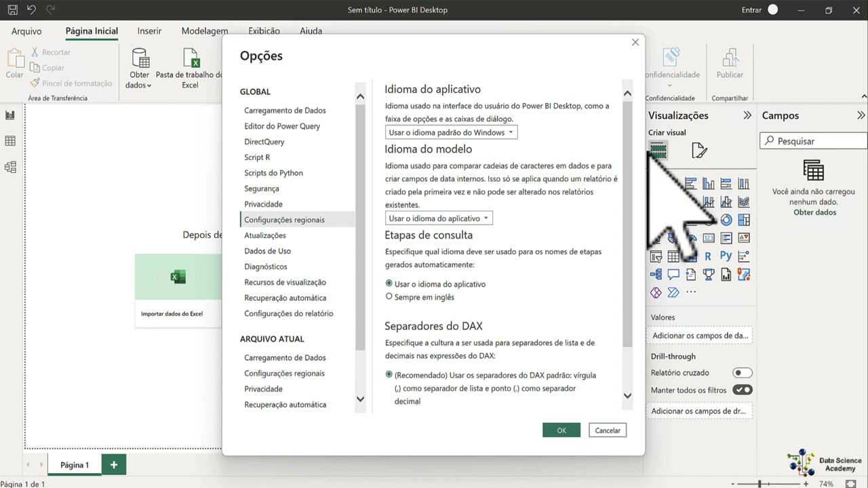
Task: Close the Opções dialog with X
Action: (x=635, y=42)
